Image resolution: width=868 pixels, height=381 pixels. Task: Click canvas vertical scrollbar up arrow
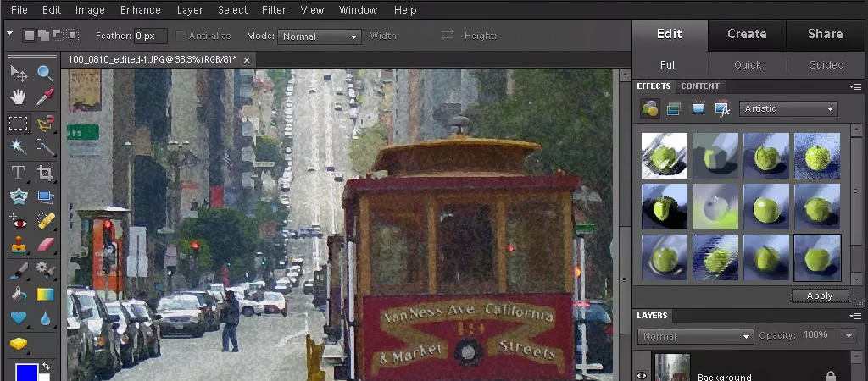(624, 75)
